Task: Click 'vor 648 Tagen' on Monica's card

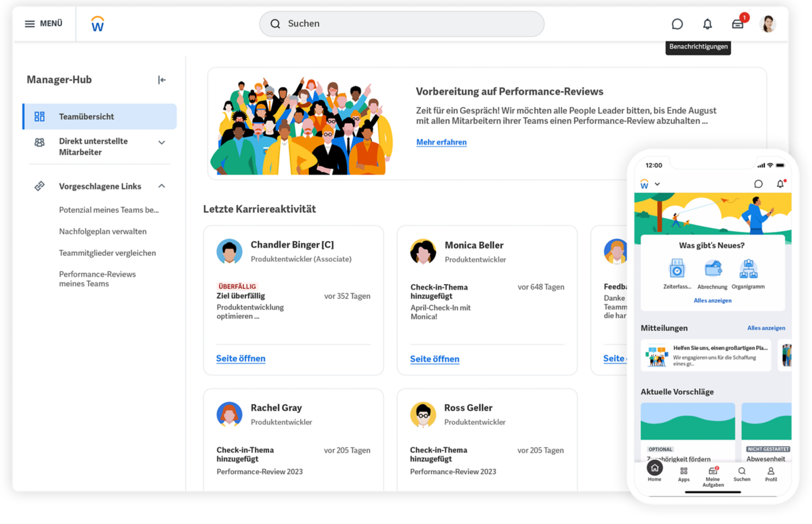Action: 541,287
